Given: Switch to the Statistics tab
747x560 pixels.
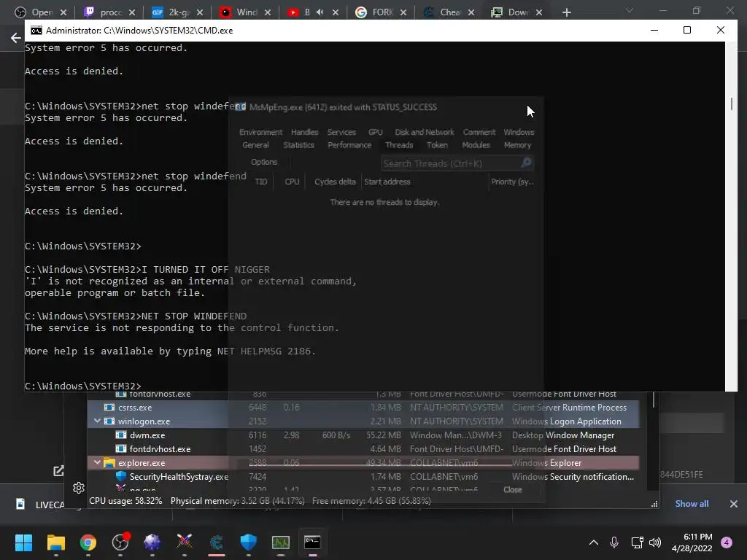Looking at the screenshot, I should 298,145.
